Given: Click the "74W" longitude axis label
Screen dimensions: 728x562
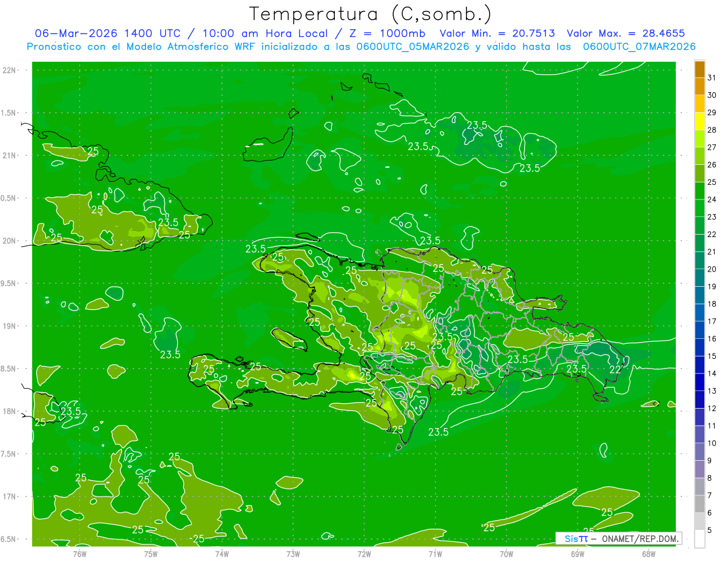Looking at the screenshot, I should coord(222,554).
